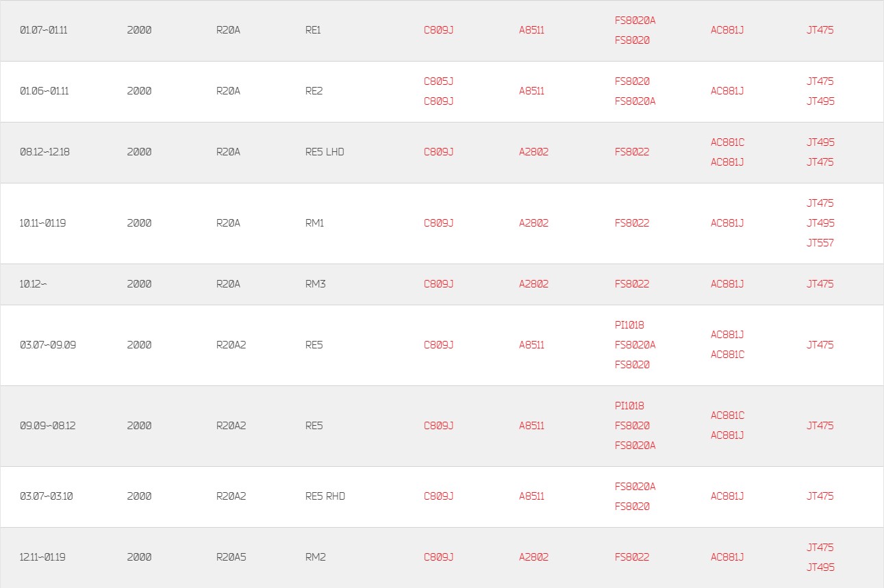
Task: Open PI1018 in 09.09~08.12 row
Action: coord(629,406)
